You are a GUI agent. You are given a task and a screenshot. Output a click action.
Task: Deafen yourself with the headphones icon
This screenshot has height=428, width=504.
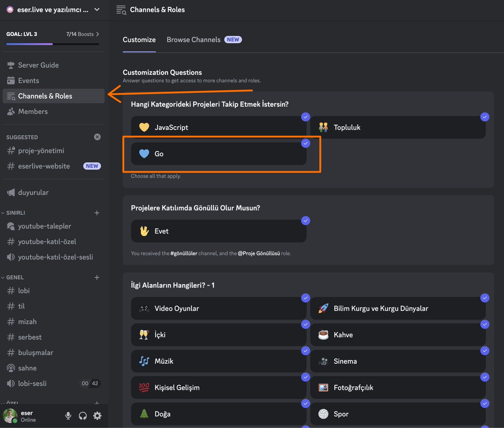83,415
